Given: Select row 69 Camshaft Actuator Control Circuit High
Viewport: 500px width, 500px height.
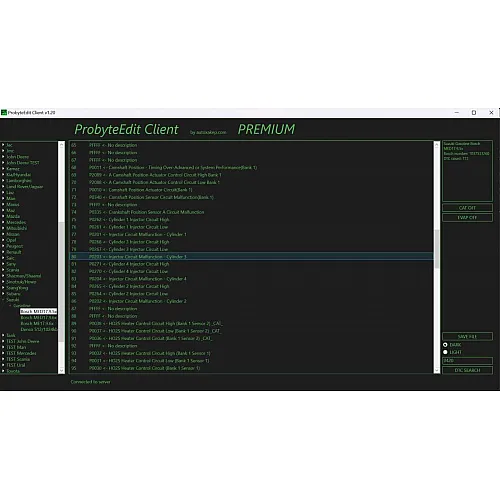Looking at the screenshot, I should (251, 175).
